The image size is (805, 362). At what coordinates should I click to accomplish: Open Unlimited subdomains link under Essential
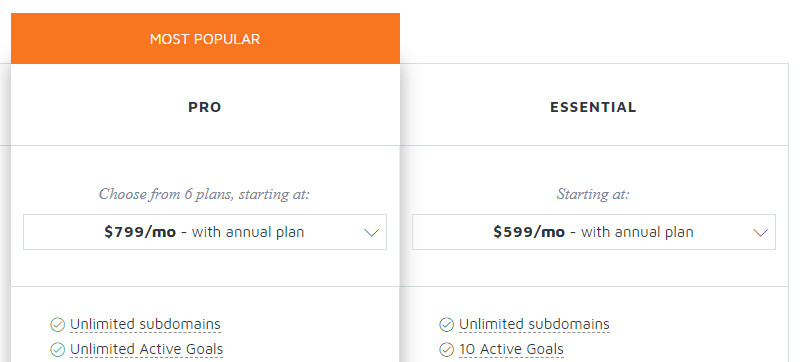(x=534, y=325)
